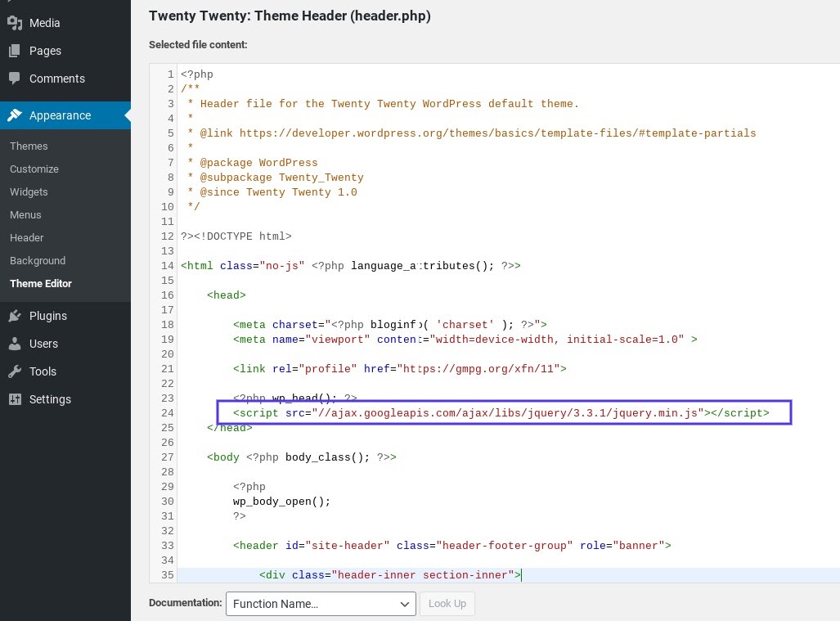Click the Users person icon
Screen dimensions: 840x621
tap(15, 344)
